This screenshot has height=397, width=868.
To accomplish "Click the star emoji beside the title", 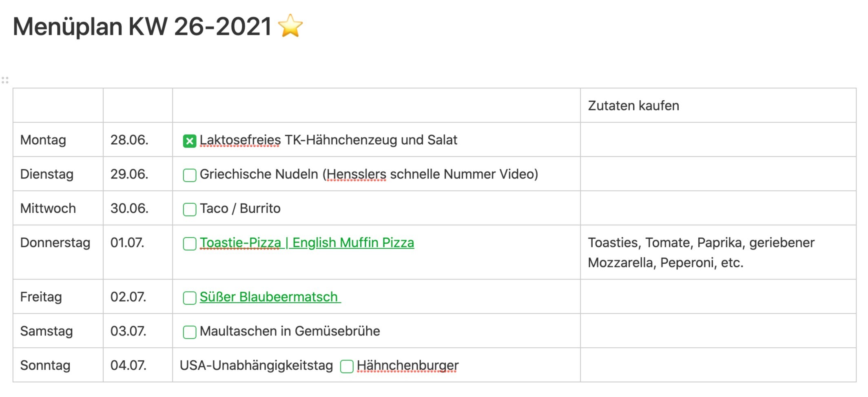I will 290,26.
